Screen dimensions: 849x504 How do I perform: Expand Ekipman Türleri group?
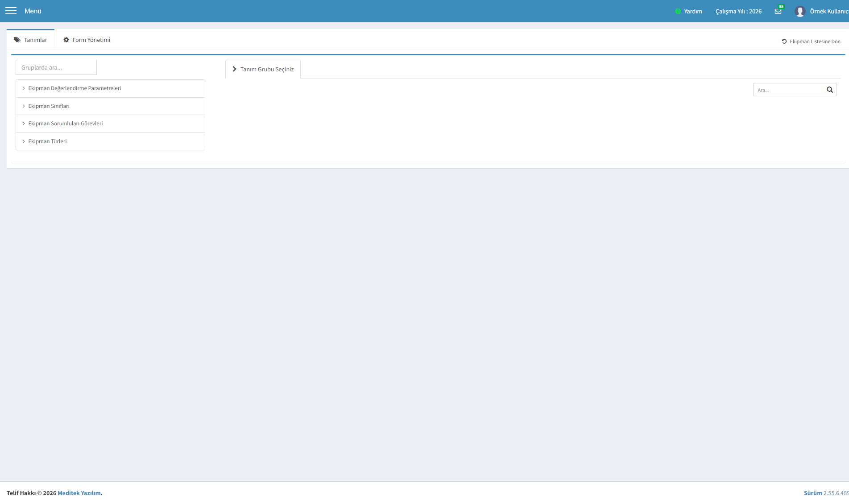coord(110,141)
